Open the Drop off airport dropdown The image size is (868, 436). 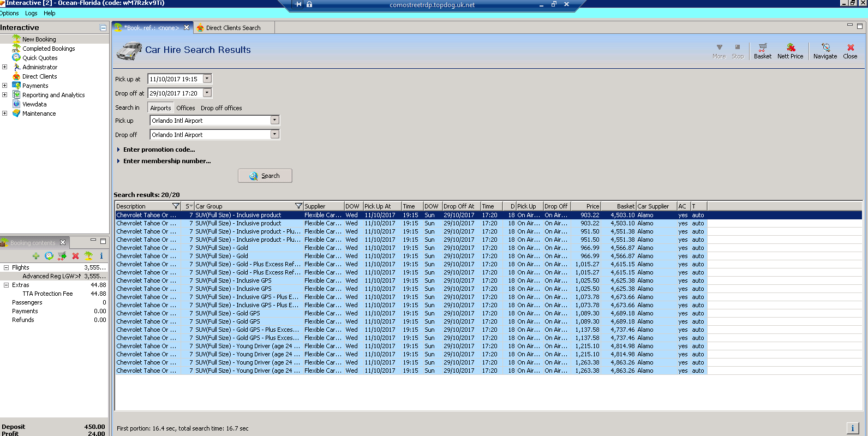tap(274, 134)
